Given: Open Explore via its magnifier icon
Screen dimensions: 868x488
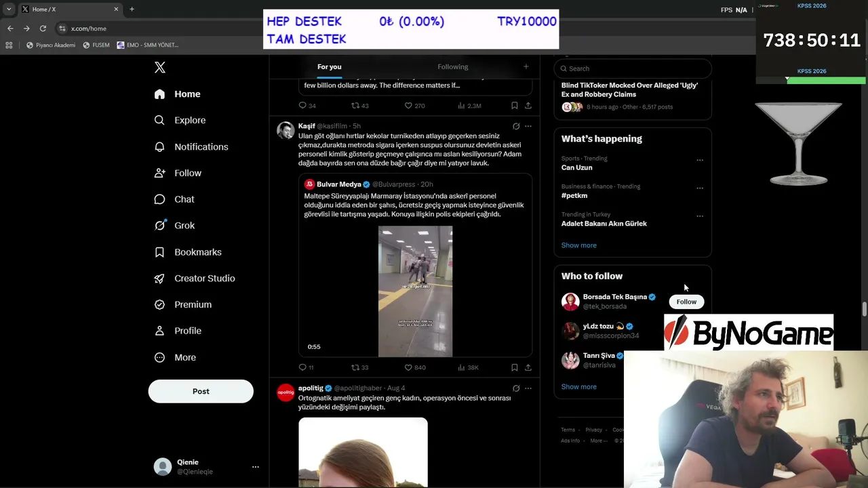Looking at the screenshot, I should (159, 120).
